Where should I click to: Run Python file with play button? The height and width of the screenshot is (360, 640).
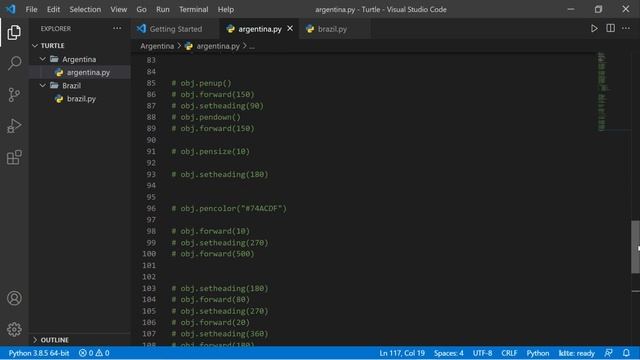pos(594,29)
